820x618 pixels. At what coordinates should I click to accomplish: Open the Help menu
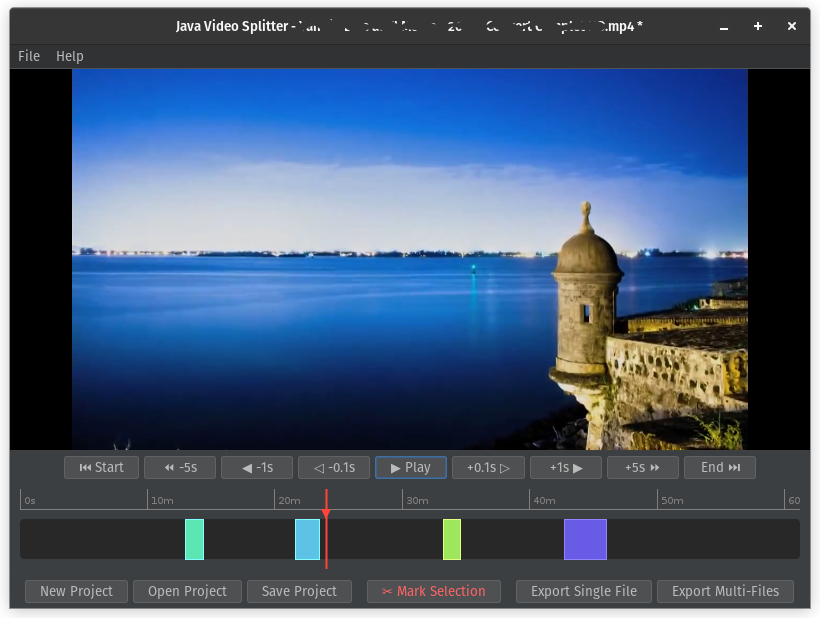click(70, 56)
